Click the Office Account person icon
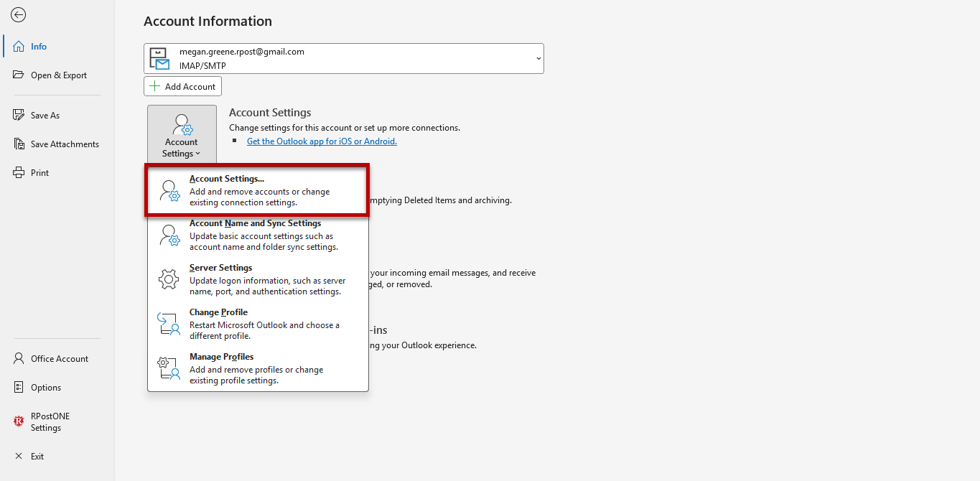Screen dimensions: 980x481 (x=19, y=359)
